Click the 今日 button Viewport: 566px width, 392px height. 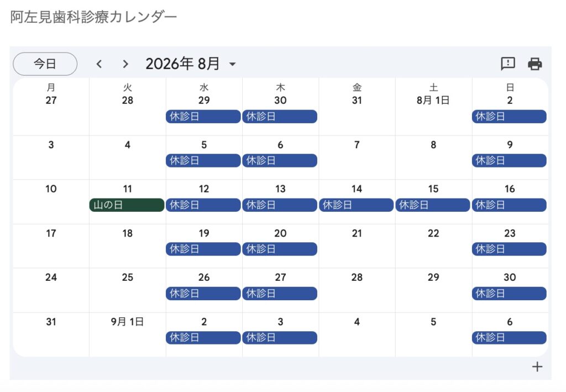pos(45,64)
